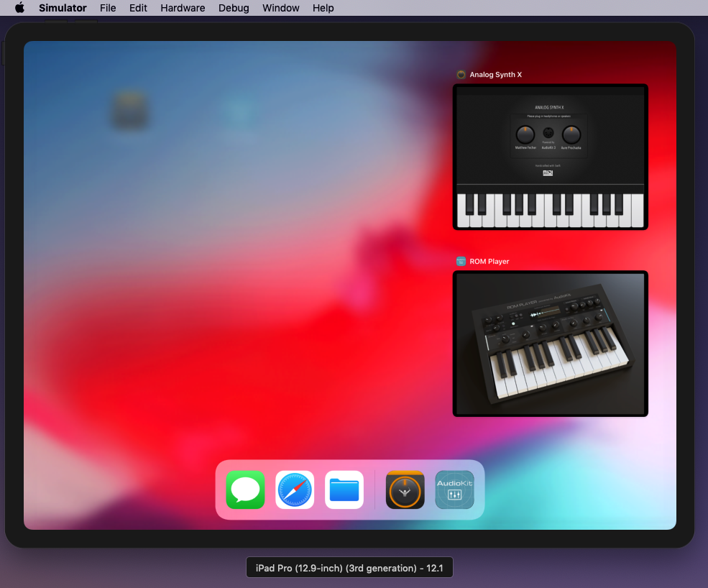The height and width of the screenshot is (588, 708).
Task: Launch the AudioKit ROM Player dock icon
Action: click(455, 490)
